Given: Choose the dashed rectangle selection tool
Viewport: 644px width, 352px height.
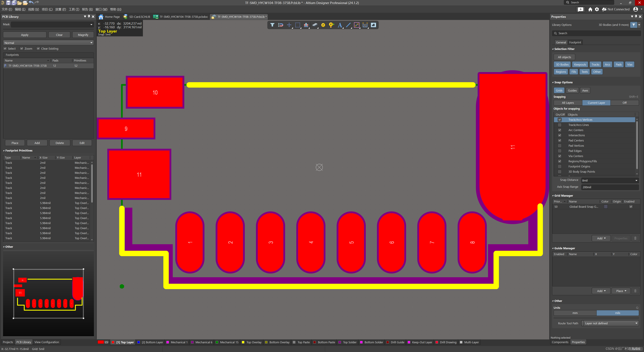Looking at the screenshot, I should [x=298, y=25].
